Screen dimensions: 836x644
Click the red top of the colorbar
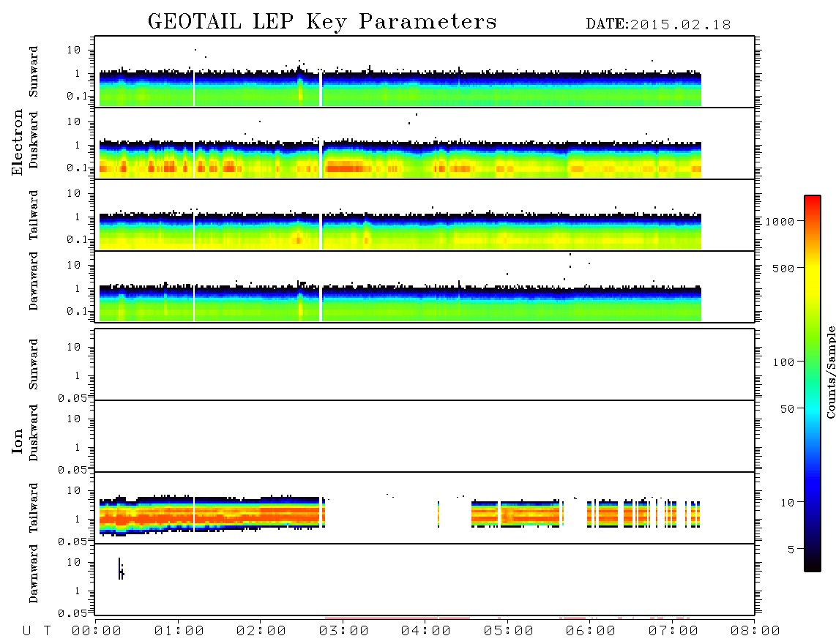coord(813,201)
